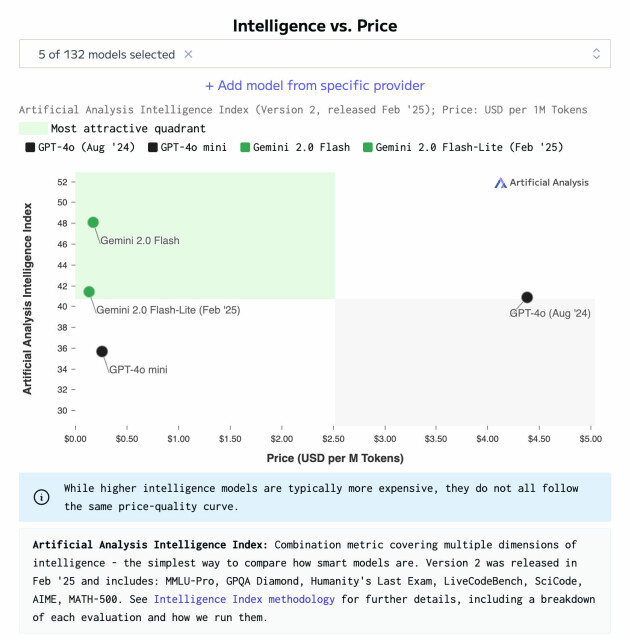Viewport: 630px width, 640px height.
Task: Click the green swatch beside Gemini 2.0 Flash
Action: click(245, 147)
